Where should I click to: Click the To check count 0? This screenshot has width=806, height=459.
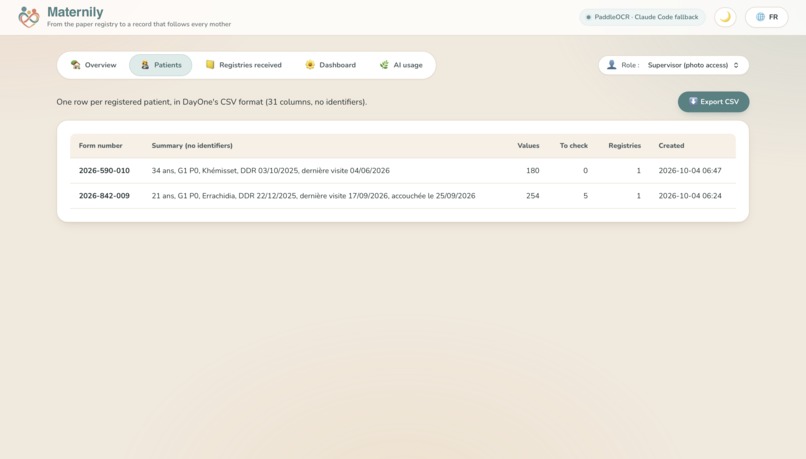(x=585, y=171)
